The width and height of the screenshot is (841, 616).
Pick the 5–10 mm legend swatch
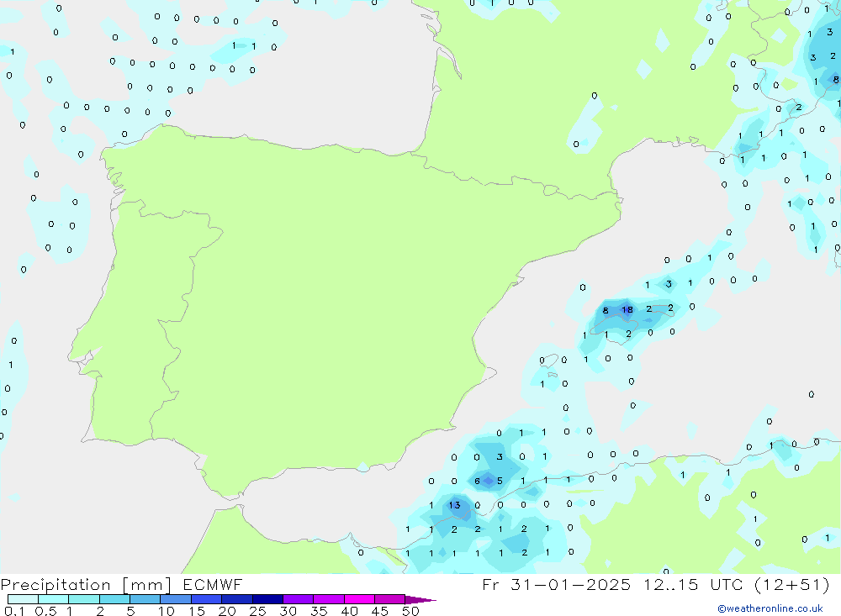click(x=145, y=599)
